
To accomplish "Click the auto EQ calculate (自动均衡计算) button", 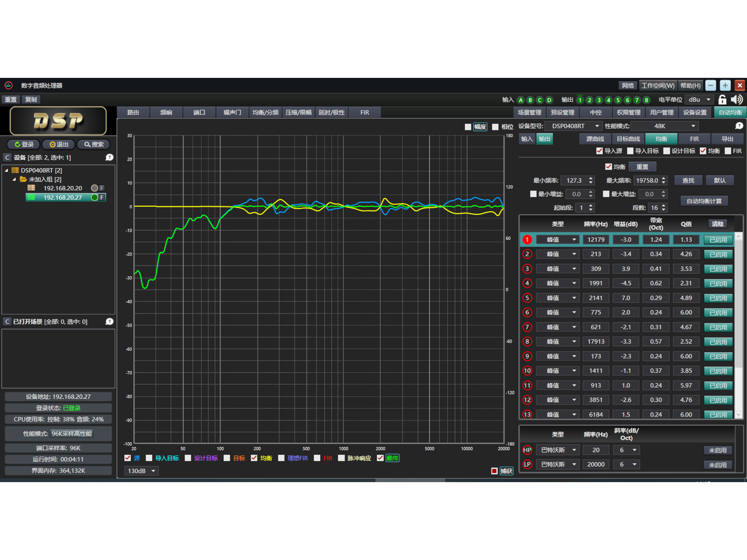I will pyautogui.click(x=704, y=201).
